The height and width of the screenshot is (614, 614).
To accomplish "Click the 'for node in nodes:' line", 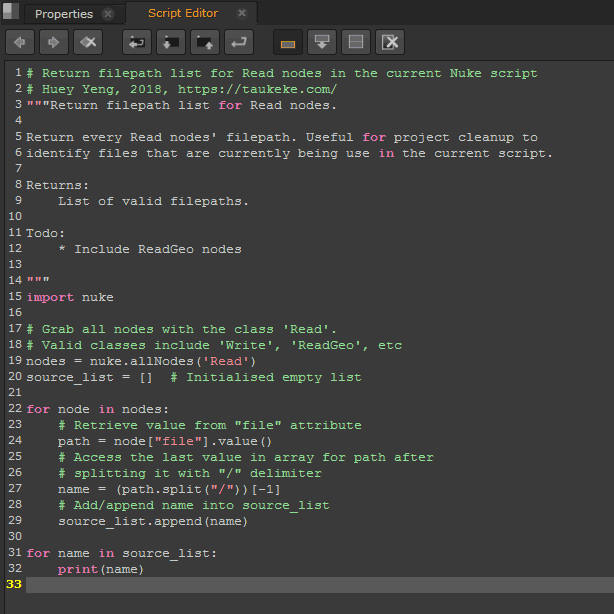I will point(98,409).
